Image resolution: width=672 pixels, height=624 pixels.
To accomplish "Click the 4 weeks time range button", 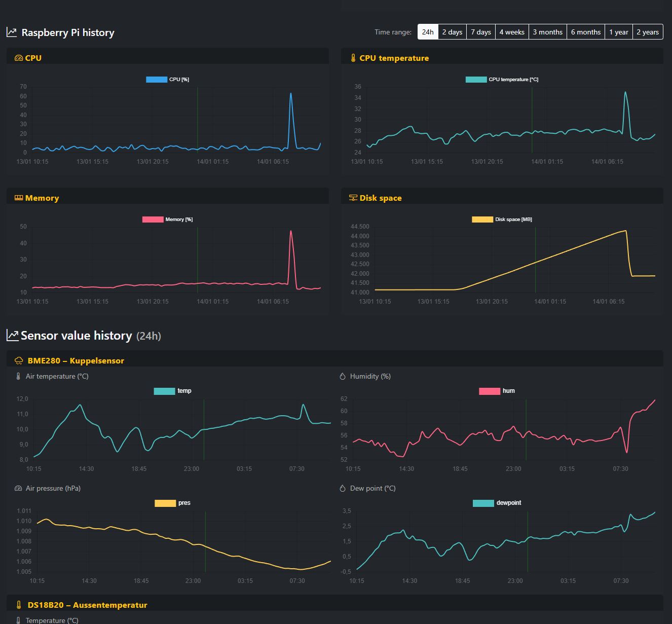I will tap(512, 31).
